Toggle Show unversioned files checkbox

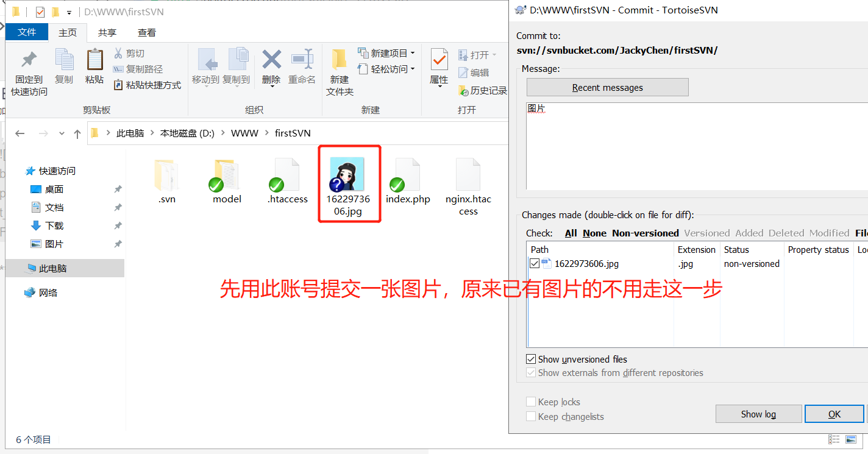coord(531,359)
